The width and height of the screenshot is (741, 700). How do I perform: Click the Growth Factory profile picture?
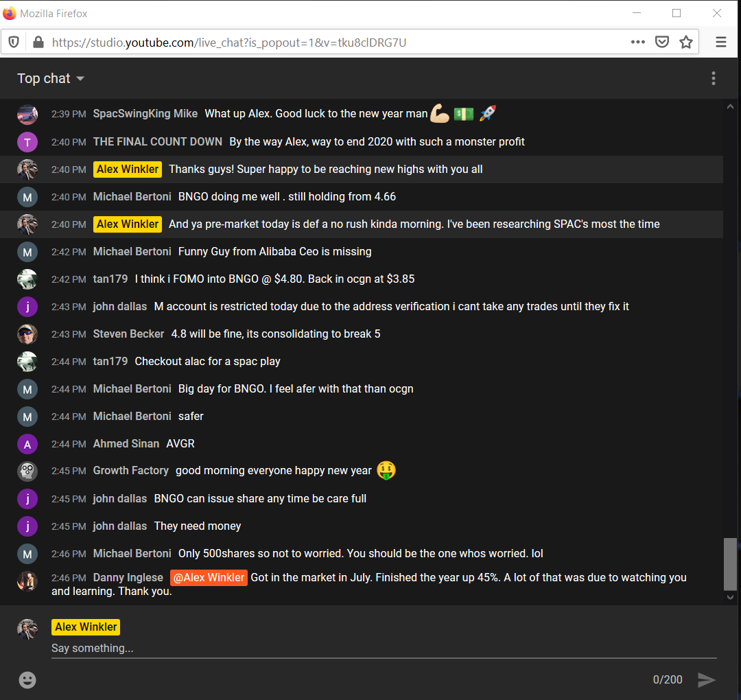(x=27, y=471)
